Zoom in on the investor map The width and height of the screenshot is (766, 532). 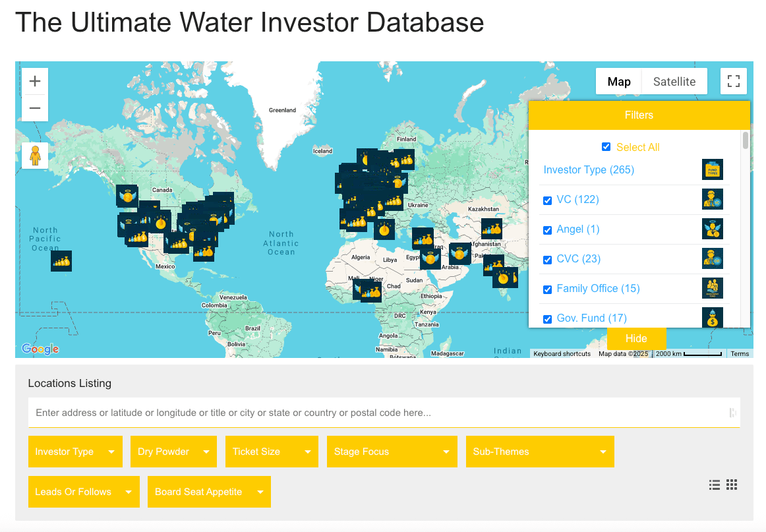[x=35, y=81]
